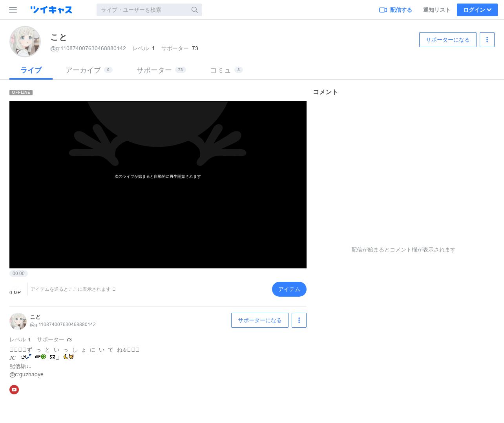
Task: Click the OFFLINE status badge
Action: pos(21,93)
